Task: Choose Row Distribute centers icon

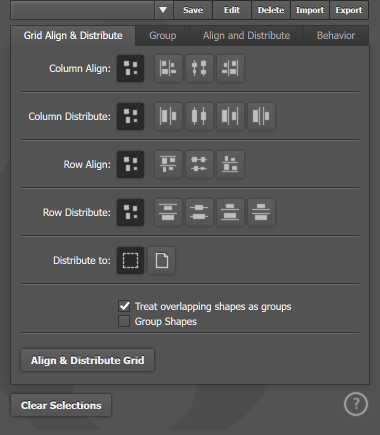Action: [x=199, y=212]
